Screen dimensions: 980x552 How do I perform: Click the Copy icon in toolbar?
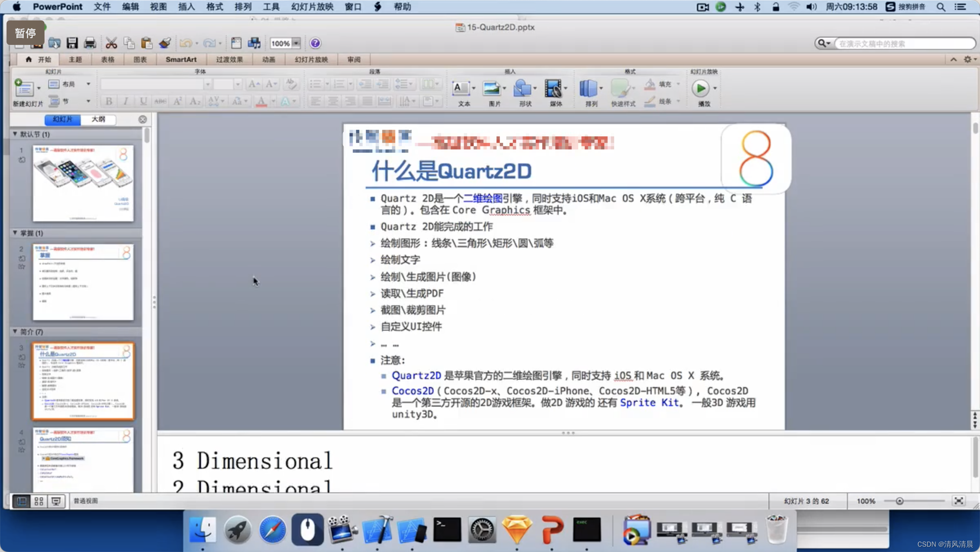tap(129, 43)
